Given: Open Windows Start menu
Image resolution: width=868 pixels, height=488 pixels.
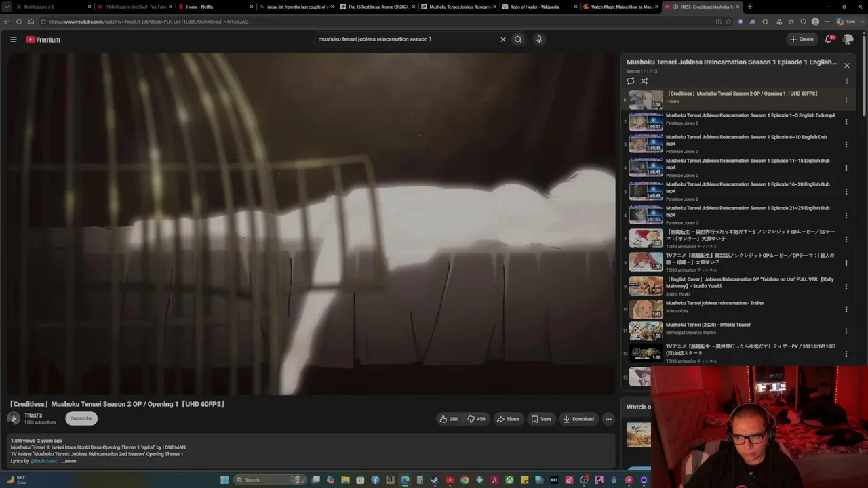Looking at the screenshot, I should point(224,480).
